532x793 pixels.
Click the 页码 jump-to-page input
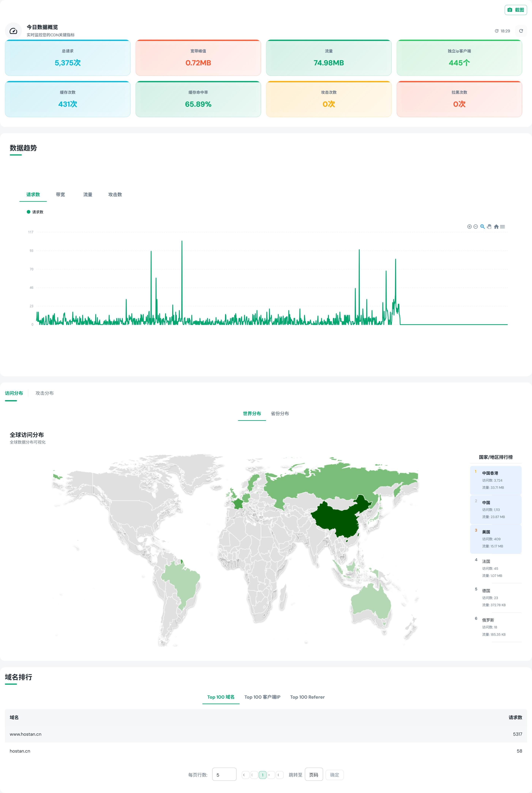click(x=314, y=775)
